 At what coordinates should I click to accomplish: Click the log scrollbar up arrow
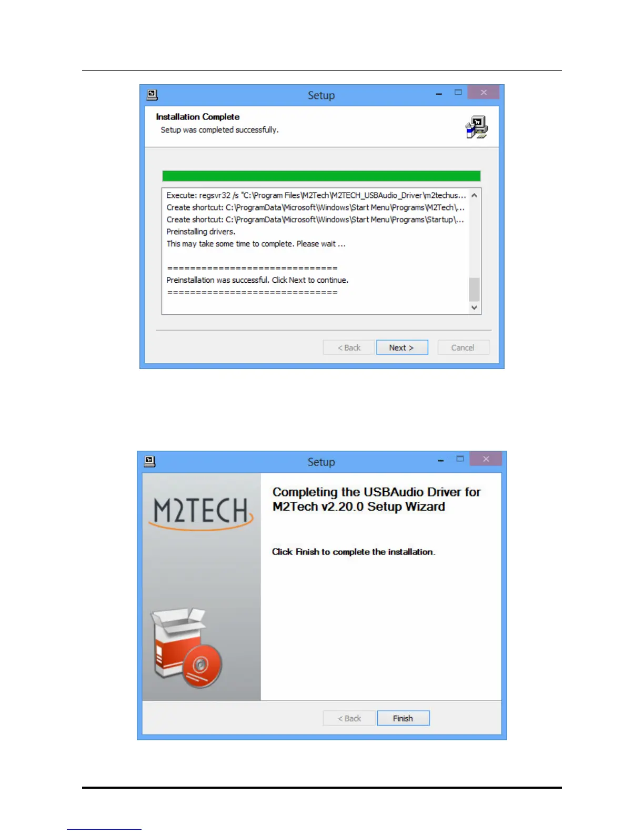click(x=474, y=195)
